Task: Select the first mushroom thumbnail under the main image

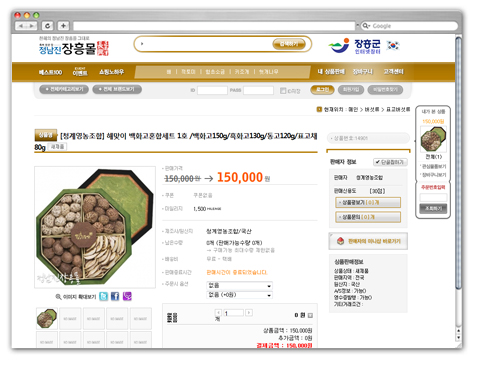Action: [47, 319]
